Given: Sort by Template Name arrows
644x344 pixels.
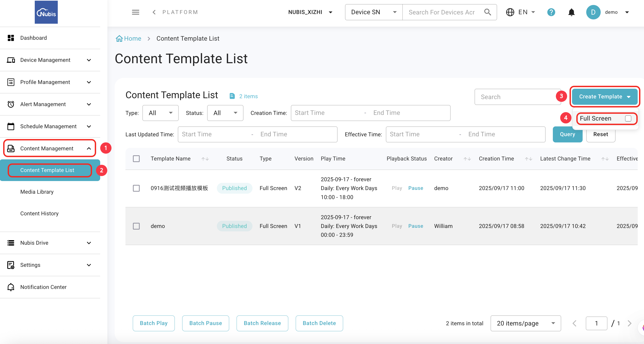Looking at the screenshot, I should [x=205, y=159].
